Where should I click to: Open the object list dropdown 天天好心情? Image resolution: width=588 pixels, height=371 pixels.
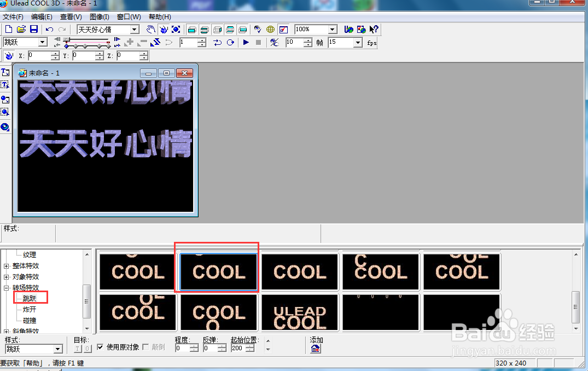(x=135, y=29)
